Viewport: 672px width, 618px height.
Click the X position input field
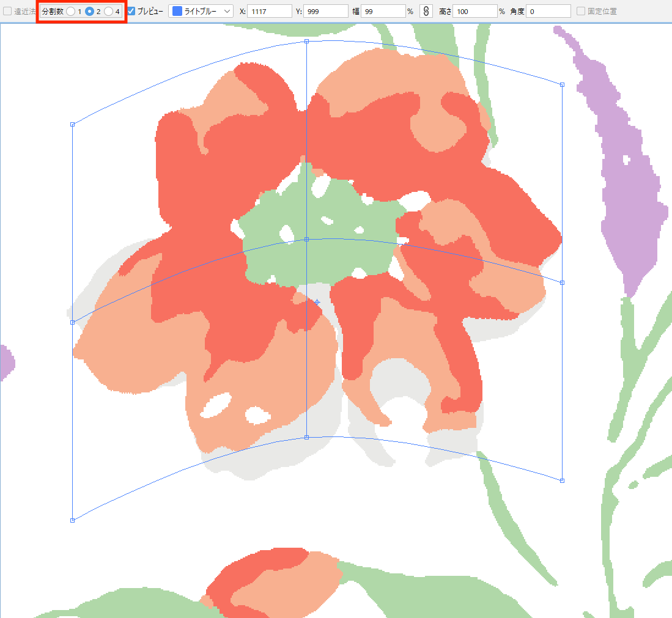click(x=270, y=11)
